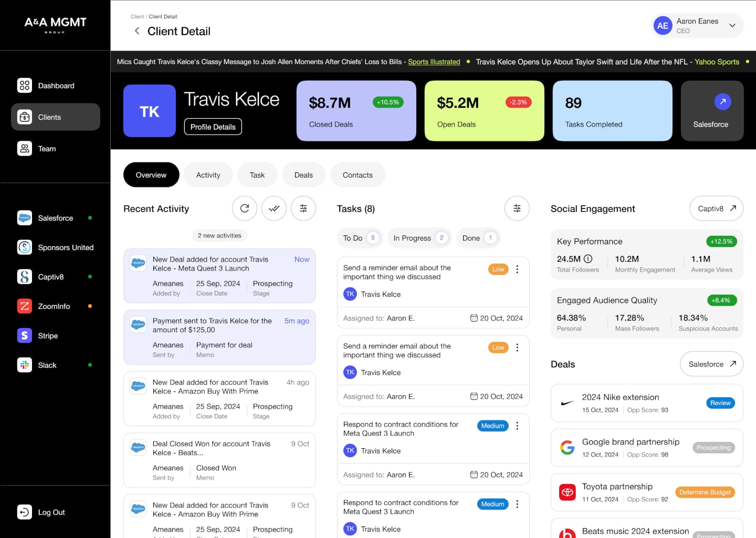This screenshot has height=538, width=756.
Task: Open options for first Low priority reminder task
Action: [517, 270]
